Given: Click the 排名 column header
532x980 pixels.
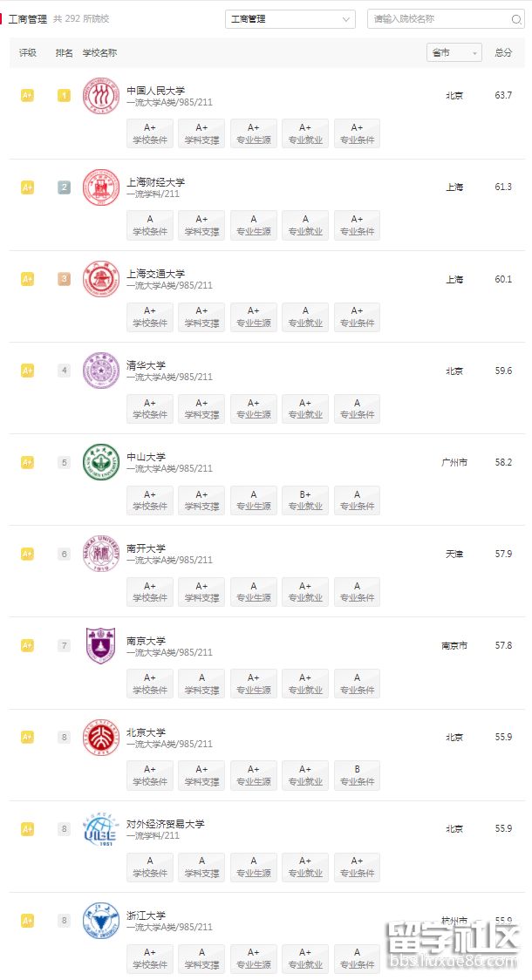Looking at the screenshot, I should pos(64,53).
